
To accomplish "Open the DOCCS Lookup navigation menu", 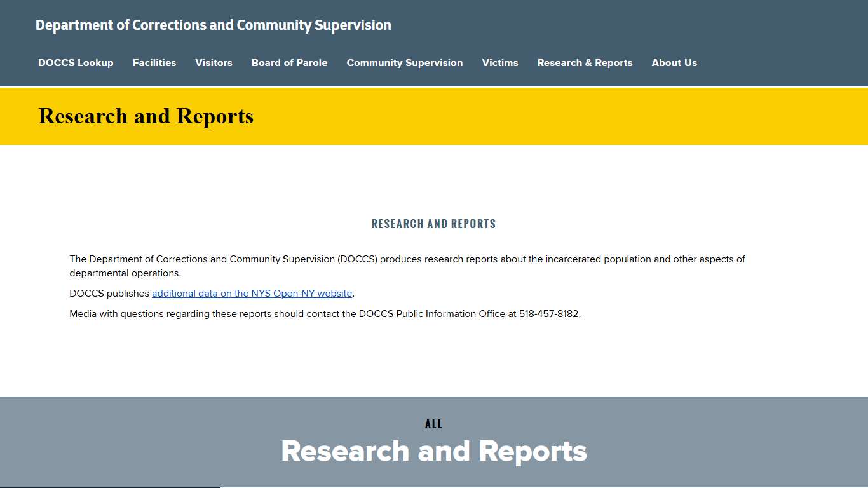I will [x=76, y=62].
